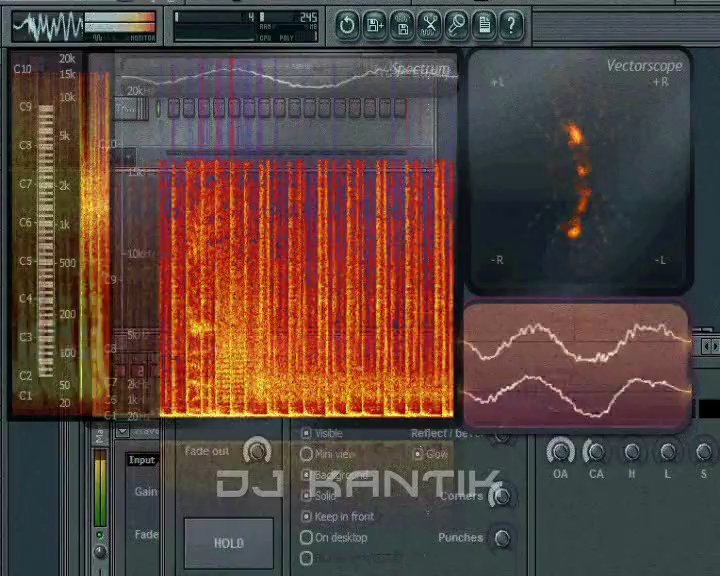Open the dropdown arrow left of Wave label
Viewport: 720px width, 576px height.
123,432
